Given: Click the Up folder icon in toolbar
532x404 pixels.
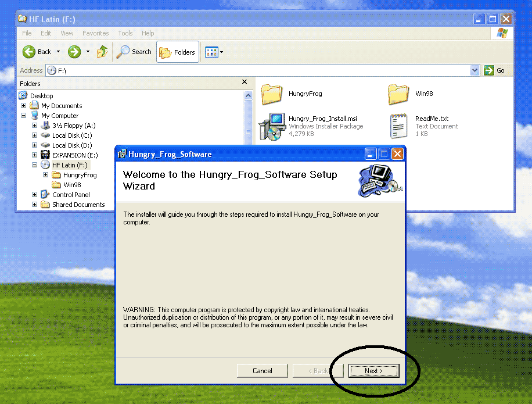Looking at the screenshot, I should (102, 52).
